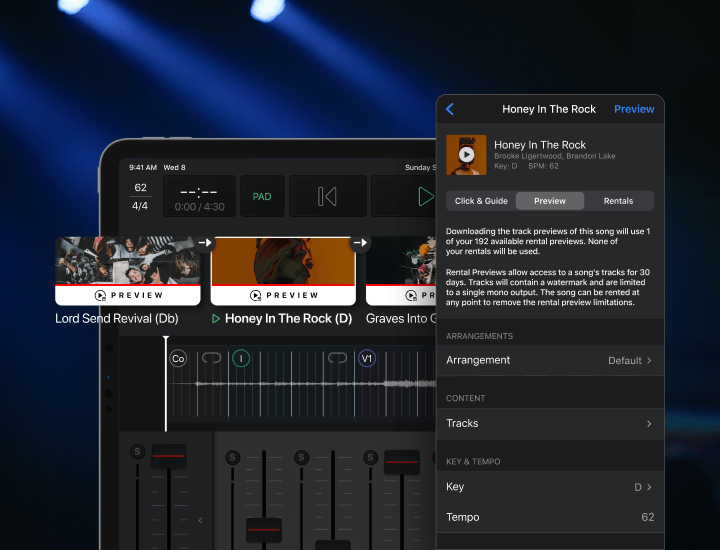Viewport: 720px width, 550px height.
Task: Open Arrangement Default options
Action: [550, 360]
